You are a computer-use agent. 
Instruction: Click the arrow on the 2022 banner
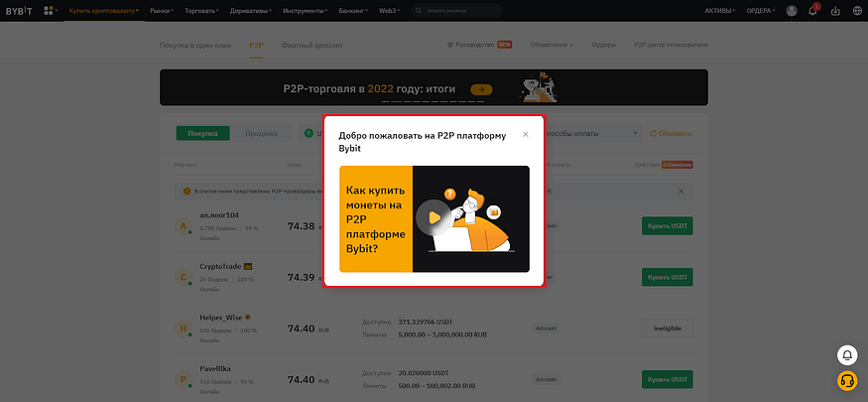(x=481, y=89)
